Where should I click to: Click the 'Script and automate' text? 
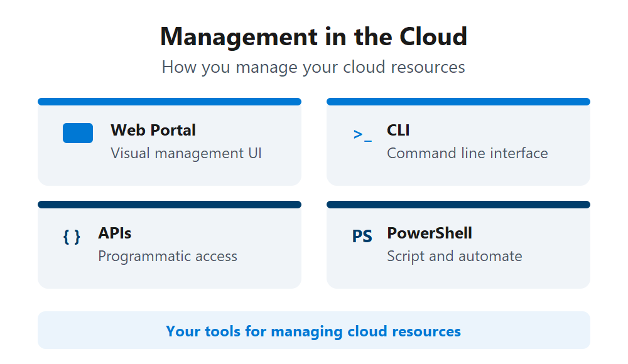tap(454, 255)
